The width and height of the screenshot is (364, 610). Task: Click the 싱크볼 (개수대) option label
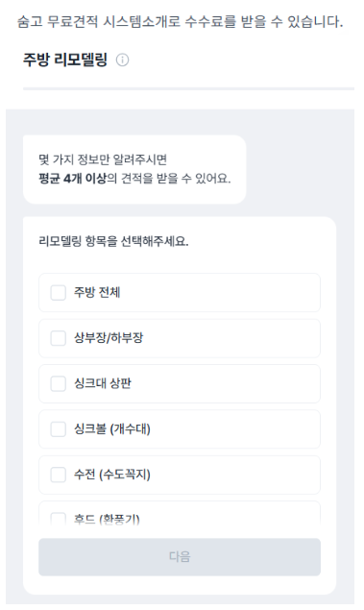112,428
